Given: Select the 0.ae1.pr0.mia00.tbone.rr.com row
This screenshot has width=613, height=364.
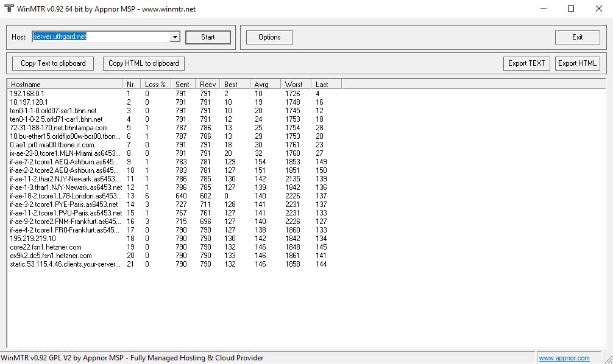Looking at the screenshot, I should 52,145.
